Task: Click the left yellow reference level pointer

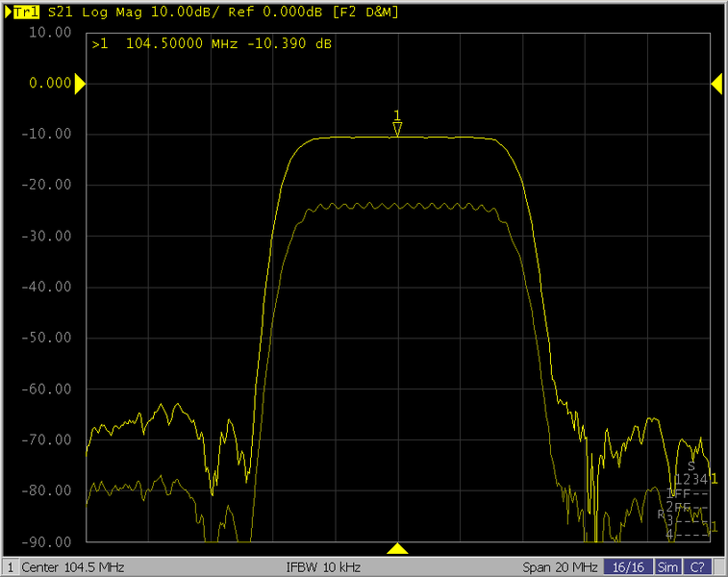Action: tap(80, 85)
